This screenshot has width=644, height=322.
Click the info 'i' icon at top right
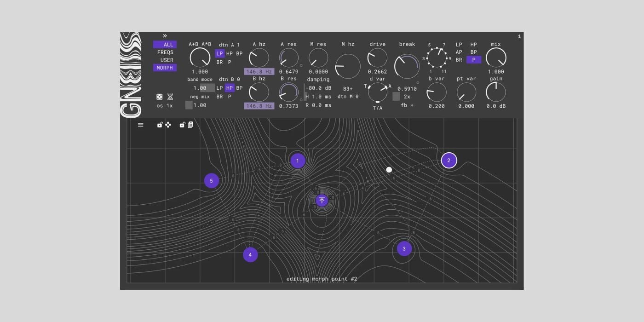pyautogui.click(x=519, y=36)
